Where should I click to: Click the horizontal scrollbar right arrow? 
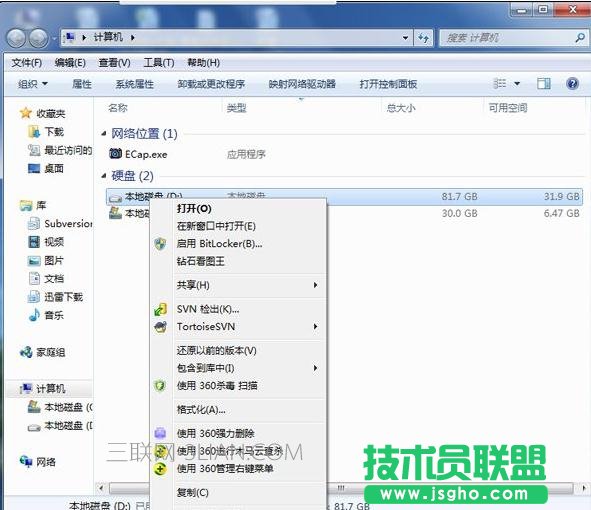584,488
